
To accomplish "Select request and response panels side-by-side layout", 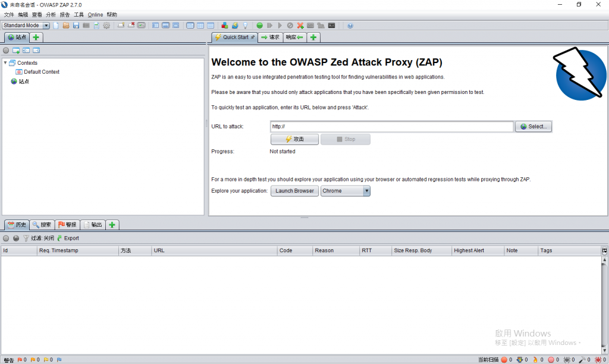I will click(x=200, y=26).
